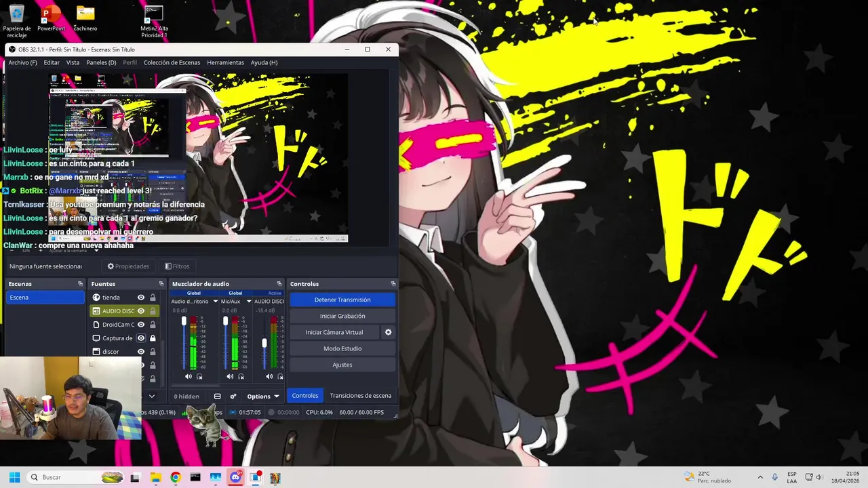The width and height of the screenshot is (868, 488).
Task: Open the Paneles (D) menu
Action: [101, 62]
